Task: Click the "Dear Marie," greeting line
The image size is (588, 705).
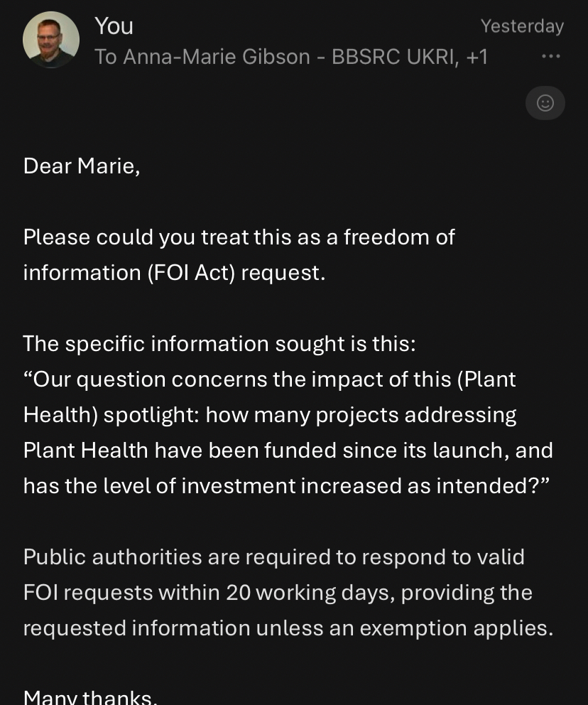Action: 82,166
